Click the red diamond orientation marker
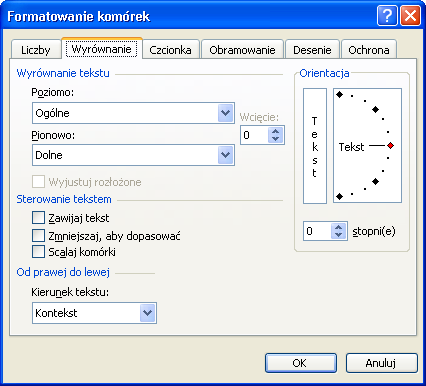Screen dimensions: 426x386 point(391,146)
